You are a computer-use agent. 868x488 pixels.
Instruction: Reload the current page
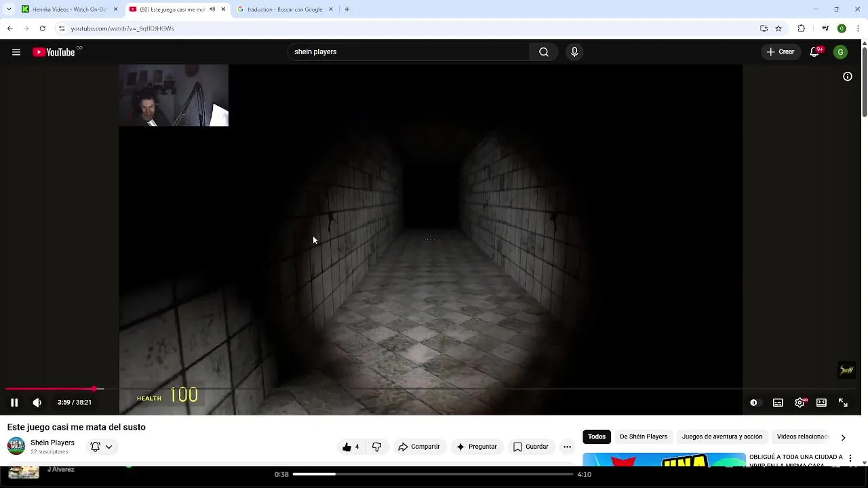42,28
